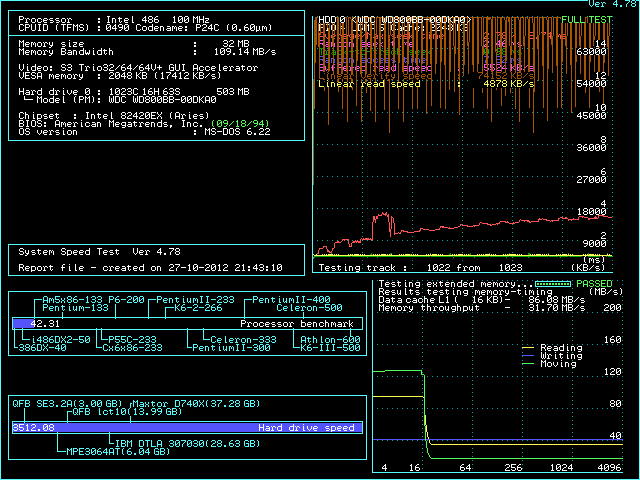
Task: Click the PentiumII-400 reference marker
Action: click(x=291, y=300)
